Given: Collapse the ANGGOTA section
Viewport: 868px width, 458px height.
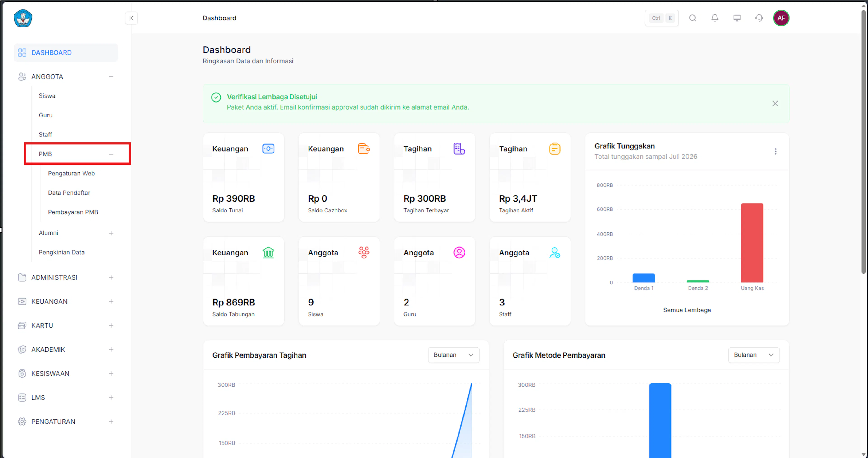Looking at the screenshot, I should 111,76.
